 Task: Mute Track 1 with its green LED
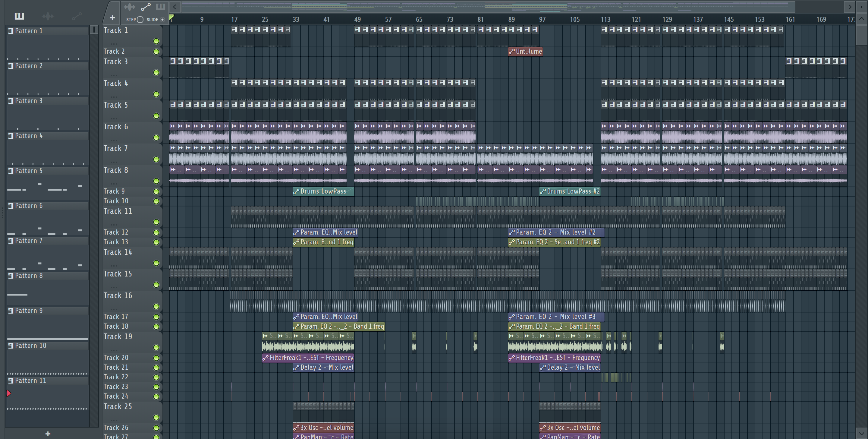pos(156,41)
